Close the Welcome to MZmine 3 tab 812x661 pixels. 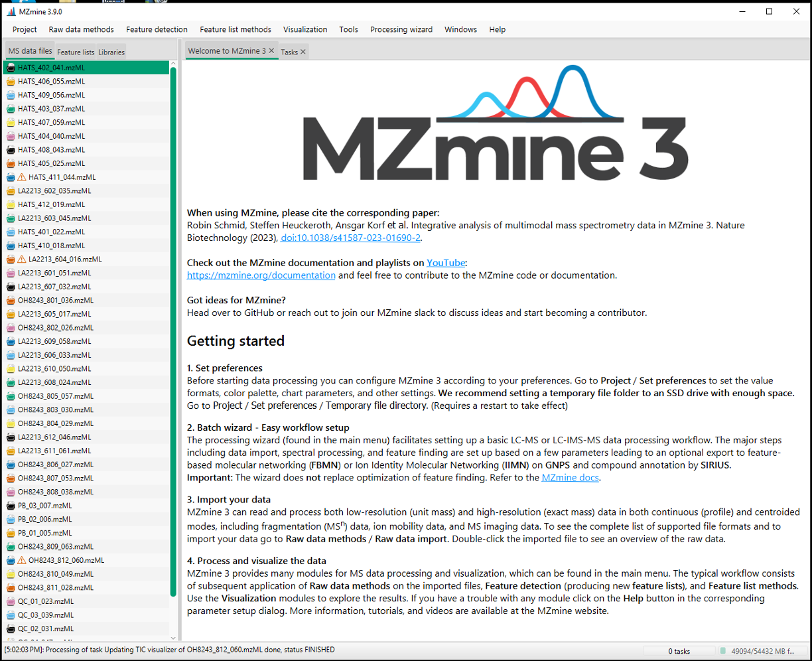(271, 51)
